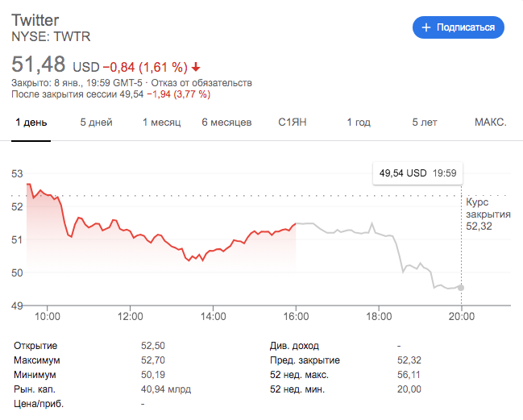Screen dimensions: 523x420
Task: Switch to the 5 лет tab
Action: (x=425, y=123)
